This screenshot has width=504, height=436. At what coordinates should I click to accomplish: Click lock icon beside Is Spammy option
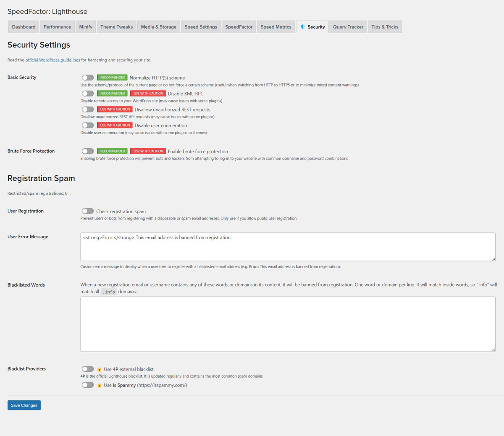pos(100,386)
